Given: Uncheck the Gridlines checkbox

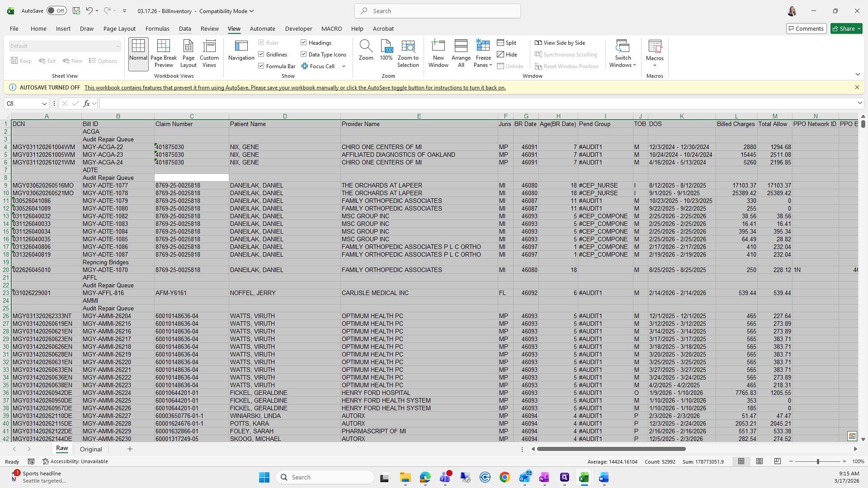Looking at the screenshot, I should 261,54.
